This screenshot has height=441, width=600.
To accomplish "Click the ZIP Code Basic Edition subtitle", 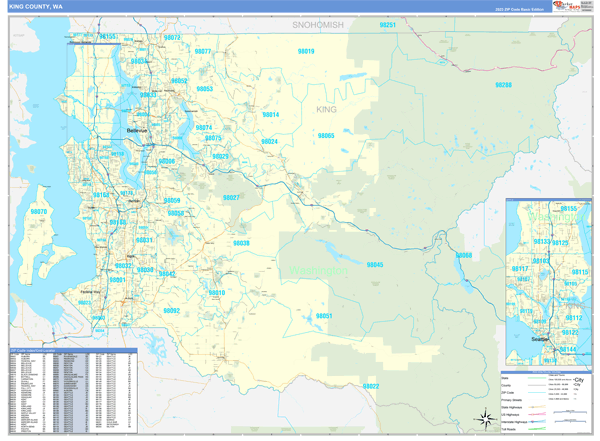I will [519, 9].
